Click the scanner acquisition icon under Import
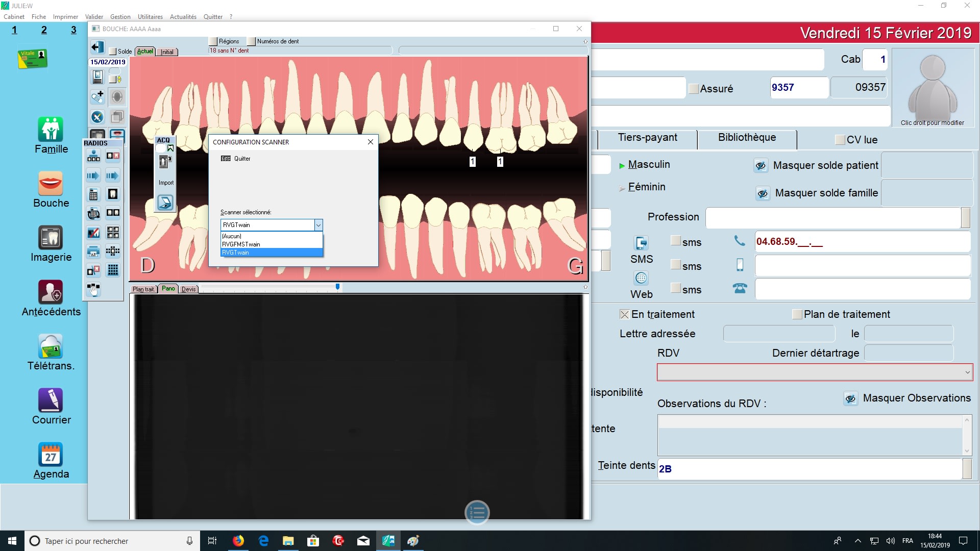The height and width of the screenshot is (551, 980). pyautogui.click(x=165, y=203)
